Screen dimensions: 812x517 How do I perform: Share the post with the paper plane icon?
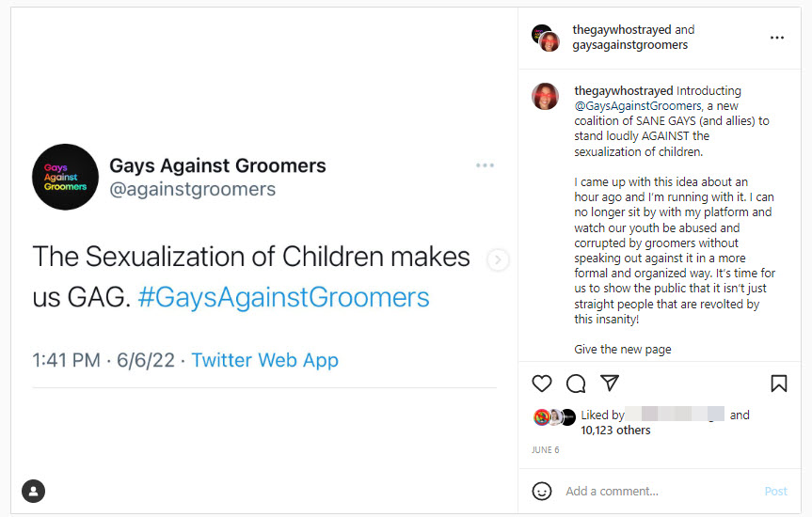(x=610, y=384)
